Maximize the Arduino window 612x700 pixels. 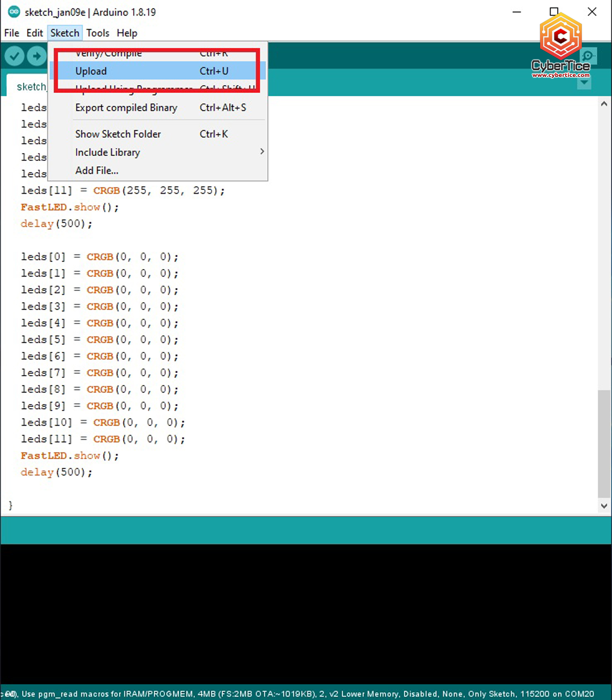click(554, 12)
